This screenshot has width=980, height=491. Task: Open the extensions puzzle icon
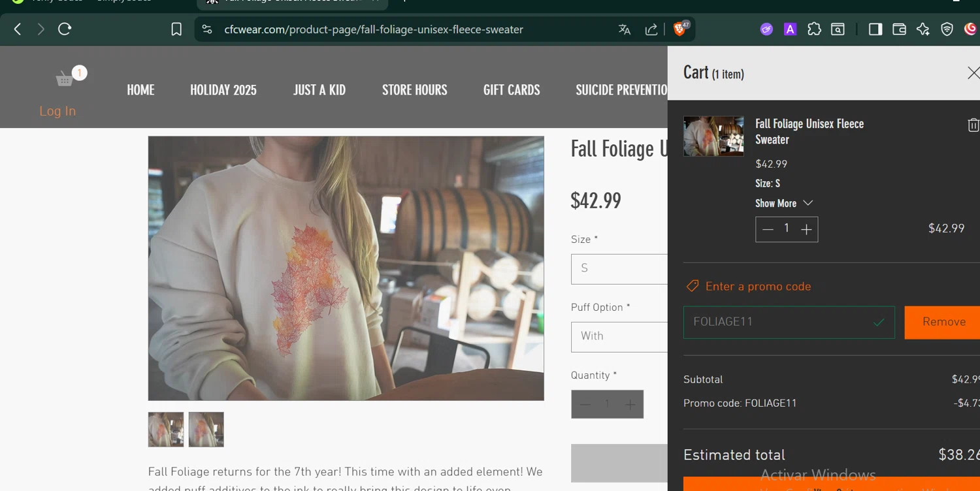(x=814, y=29)
